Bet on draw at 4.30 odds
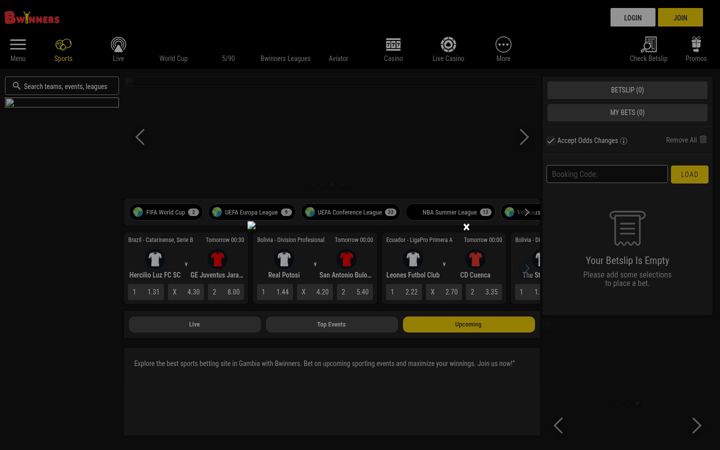Viewport: 720px width, 450px height. (186, 292)
